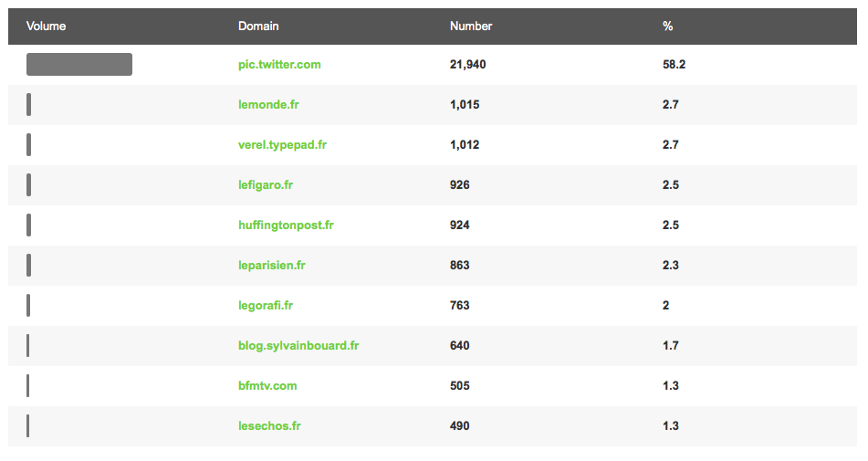Open the lefigaro.fr domain link

[266, 184]
